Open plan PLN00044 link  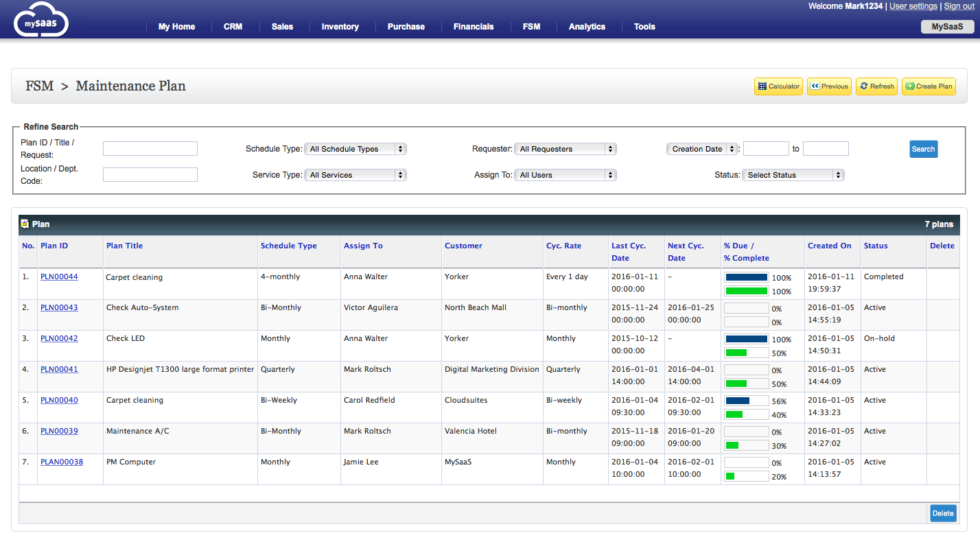(x=59, y=277)
